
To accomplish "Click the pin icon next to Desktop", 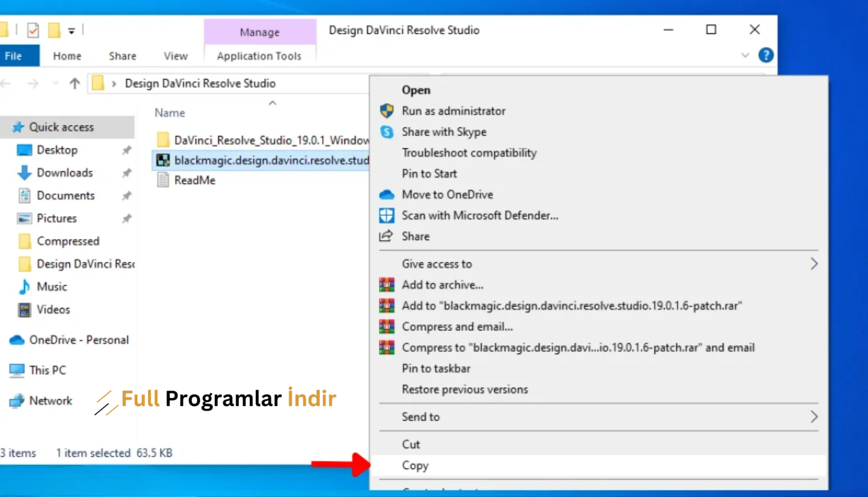I will pyautogui.click(x=126, y=150).
